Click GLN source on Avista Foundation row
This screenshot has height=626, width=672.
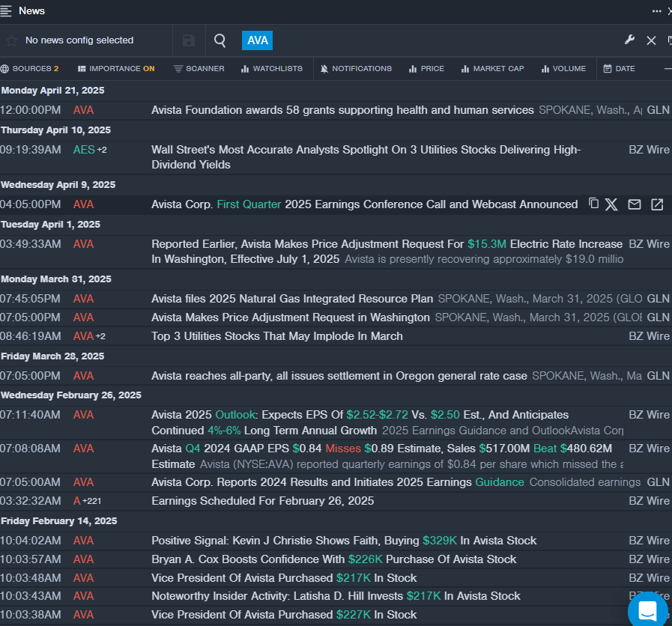(658, 110)
